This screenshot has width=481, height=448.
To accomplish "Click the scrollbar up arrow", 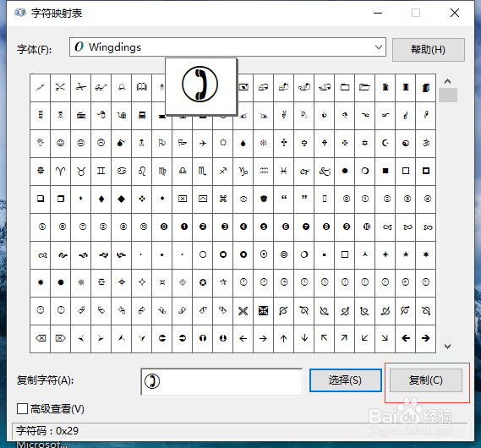I will [447, 81].
